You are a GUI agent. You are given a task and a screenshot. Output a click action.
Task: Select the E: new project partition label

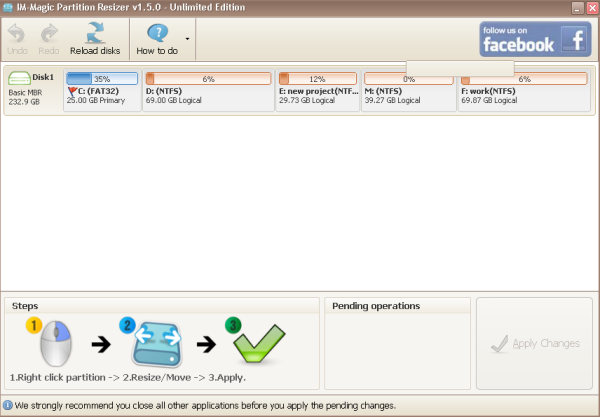(318, 91)
